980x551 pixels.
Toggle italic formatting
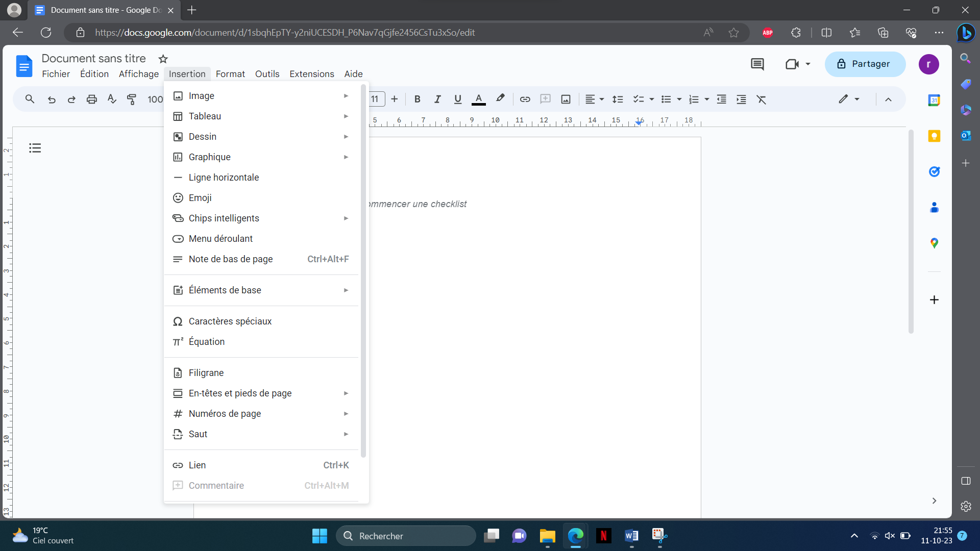point(437,99)
